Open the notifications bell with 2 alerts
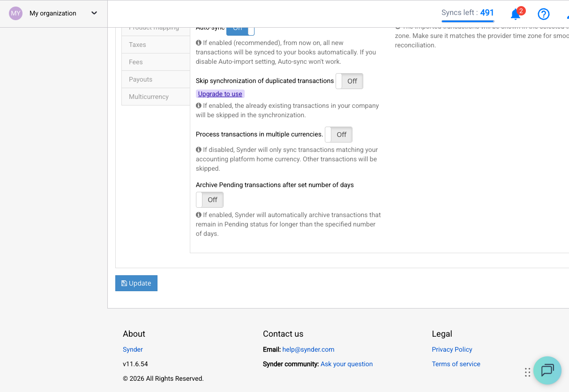Image resolution: width=569 pixels, height=392 pixels. coord(515,14)
